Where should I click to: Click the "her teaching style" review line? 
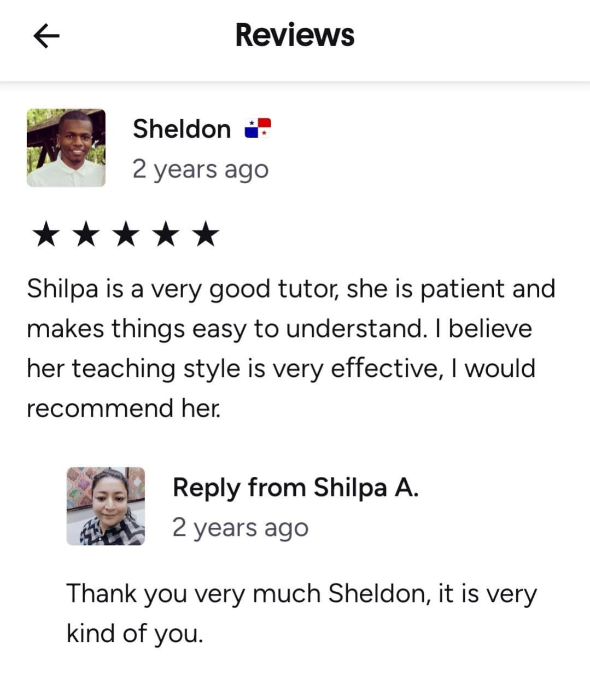(x=281, y=368)
